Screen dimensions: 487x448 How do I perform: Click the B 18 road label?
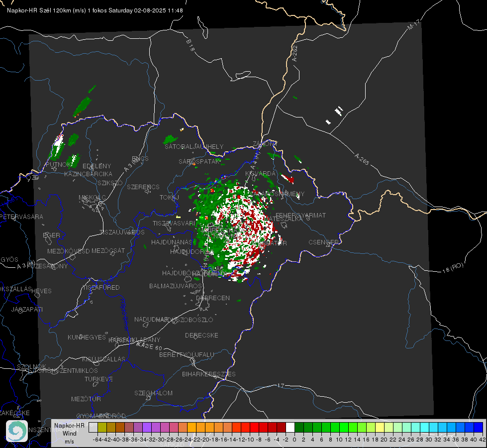(190, 45)
